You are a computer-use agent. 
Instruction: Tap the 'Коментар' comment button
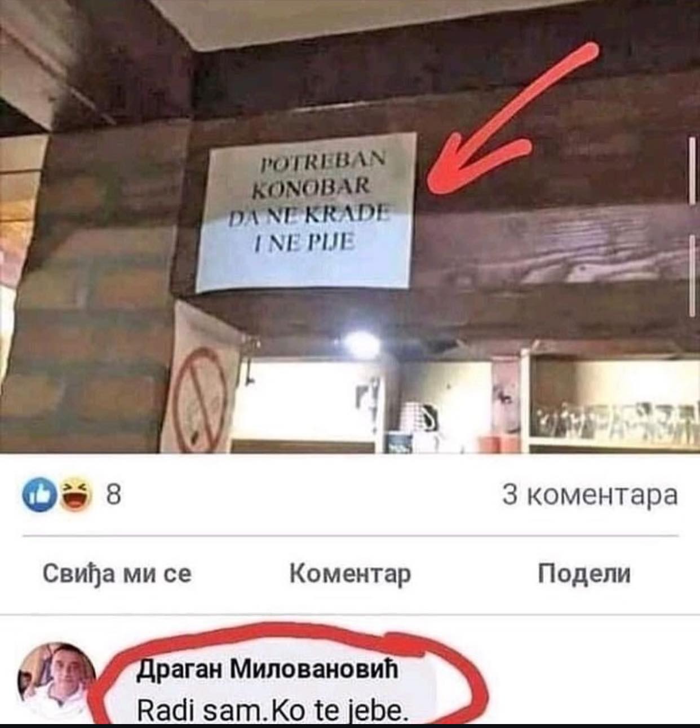pos(350,574)
